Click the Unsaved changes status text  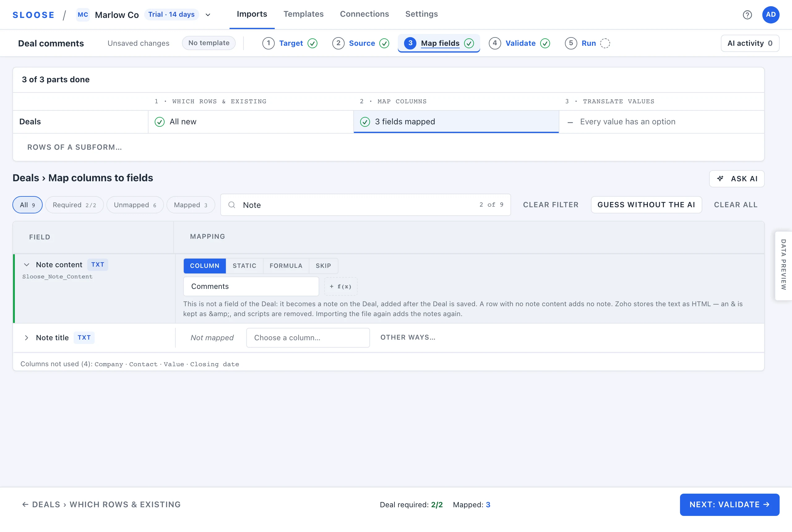(138, 43)
